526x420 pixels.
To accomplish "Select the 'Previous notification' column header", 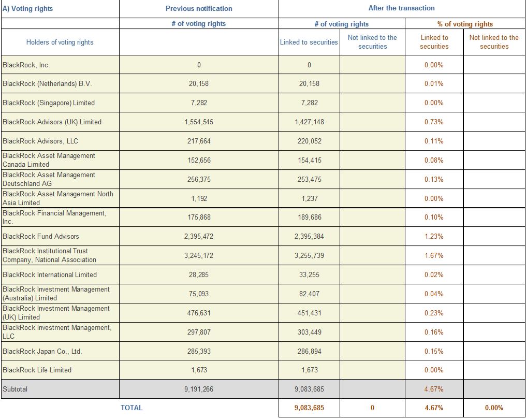I will (x=199, y=9).
